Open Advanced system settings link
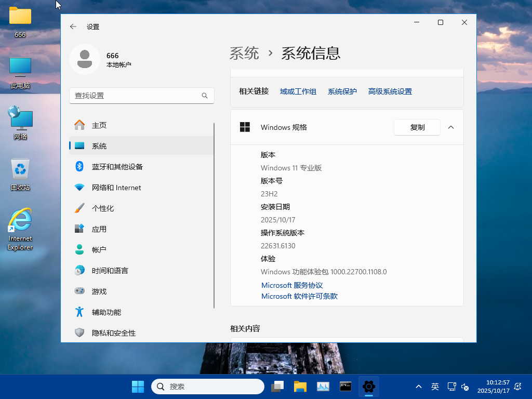 pyautogui.click(x=390, y=91)
